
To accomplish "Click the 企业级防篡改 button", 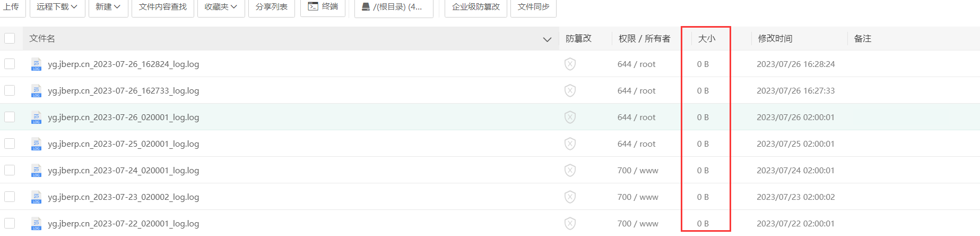I will tap(476, 7).
